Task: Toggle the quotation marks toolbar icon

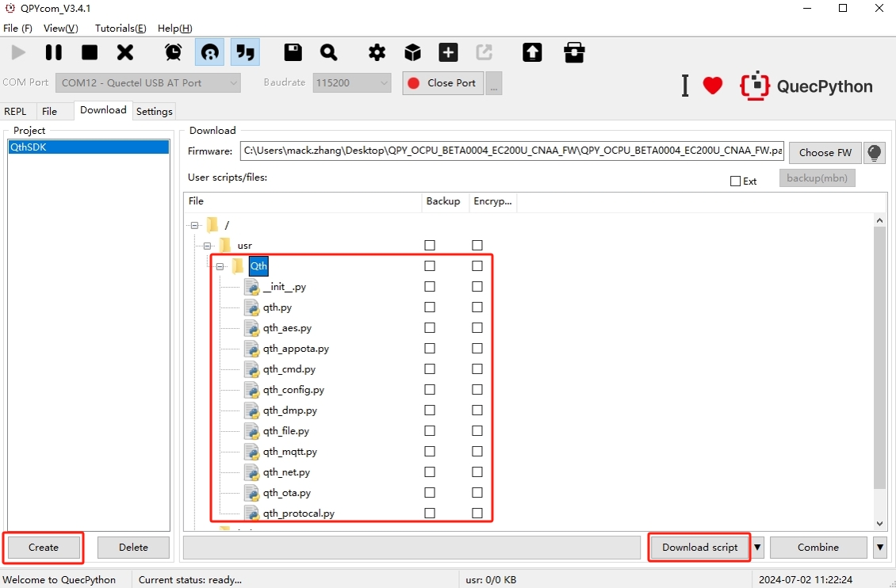Action: click(x=245, y=52)
